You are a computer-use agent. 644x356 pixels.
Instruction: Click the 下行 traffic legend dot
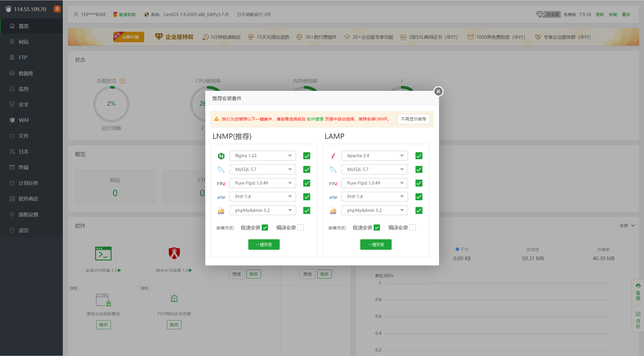click(x=457, y=249)
